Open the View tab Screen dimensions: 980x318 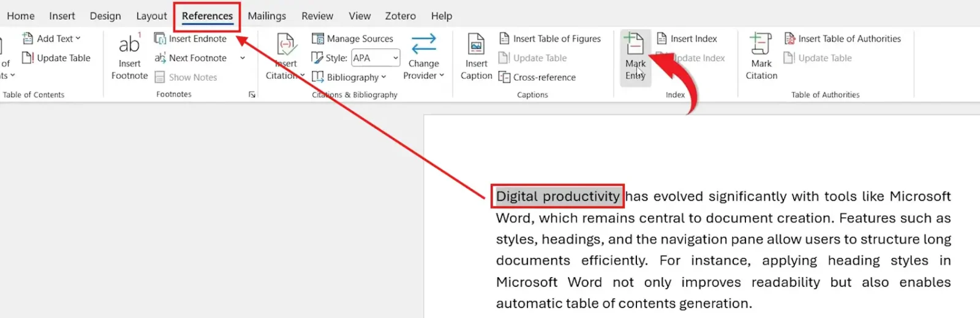click(360, 16)
